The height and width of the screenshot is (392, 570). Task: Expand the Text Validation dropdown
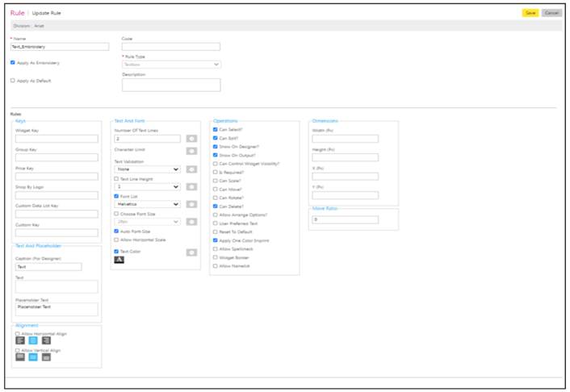tap(147, 169)
